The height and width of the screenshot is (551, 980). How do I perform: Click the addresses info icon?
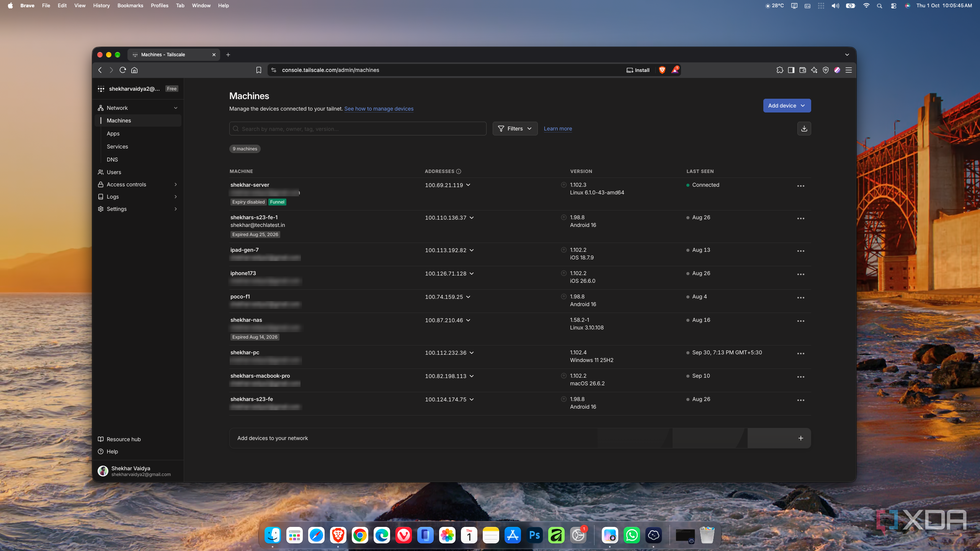click(459, 171)
